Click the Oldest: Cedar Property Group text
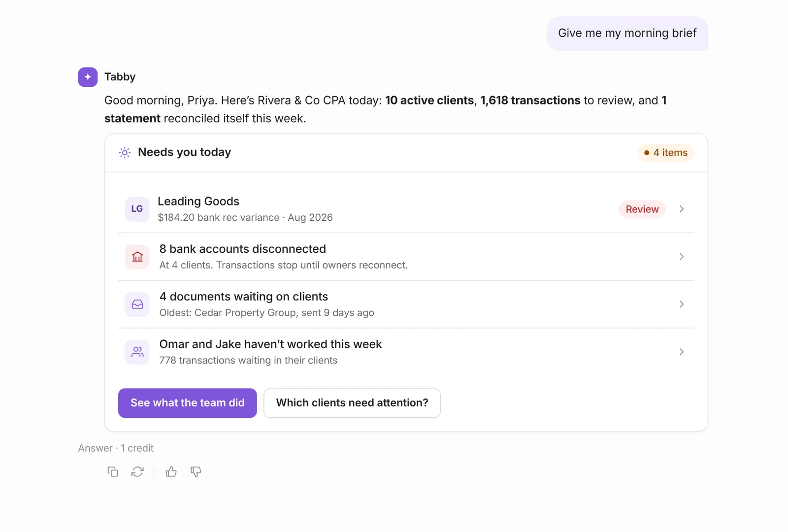The width and height of the screenshot is (788, 532). [x=267, y=313]
